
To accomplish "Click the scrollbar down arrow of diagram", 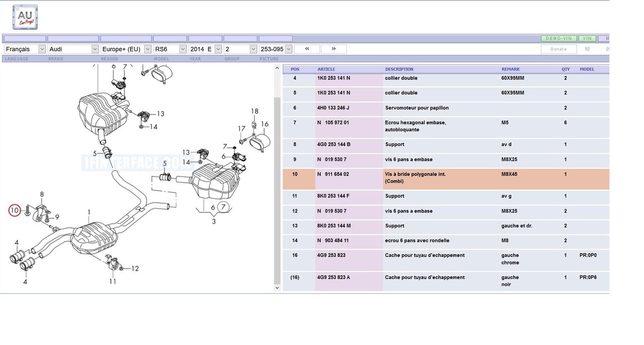I will coord(277,288).
